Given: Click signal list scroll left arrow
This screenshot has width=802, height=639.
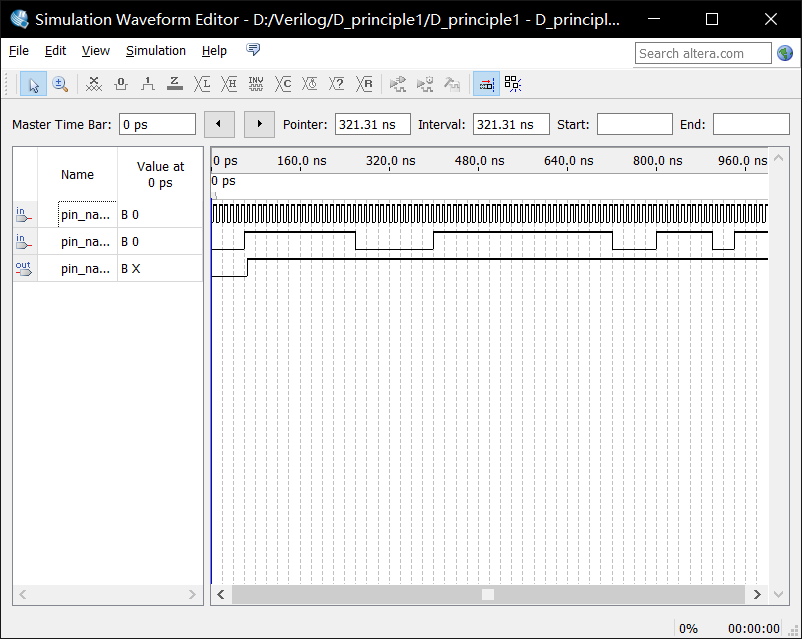Looking at the screenshot, I should [23, 594].
